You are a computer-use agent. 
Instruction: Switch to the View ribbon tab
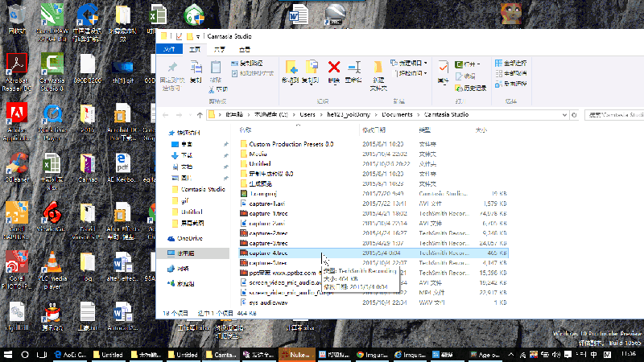245,49
